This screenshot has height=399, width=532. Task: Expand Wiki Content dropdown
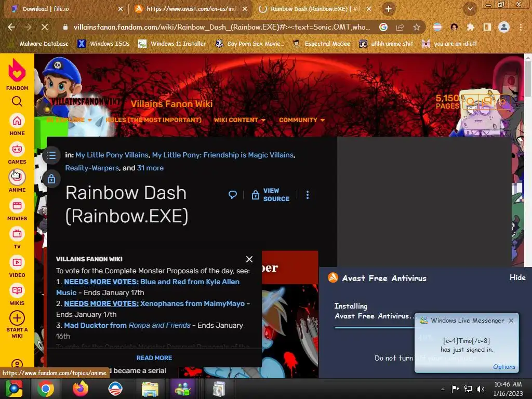[x=240, y=120]
